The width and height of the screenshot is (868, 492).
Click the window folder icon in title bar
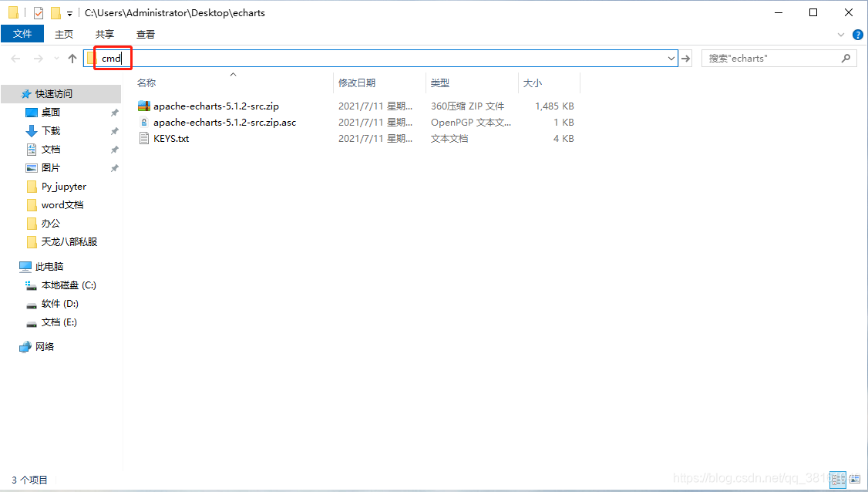click(14, 12)
